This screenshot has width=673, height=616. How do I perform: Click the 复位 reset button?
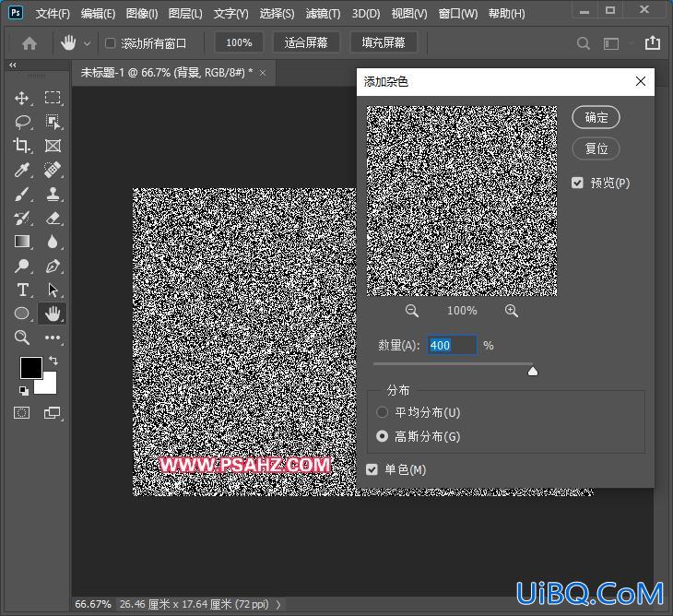click(x=596, y=148)
